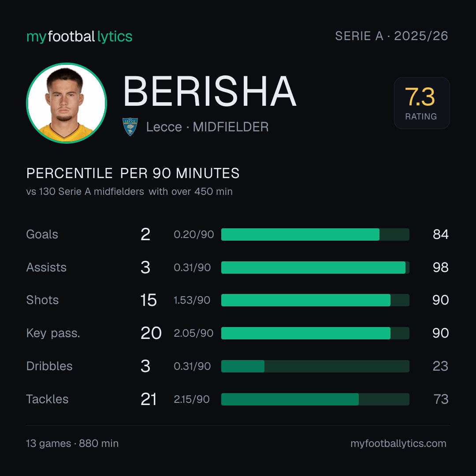The image size is (476, 476).
Task: Click the Lecce club crest icon
Action: pyautogui.click(x=130, y=127)
